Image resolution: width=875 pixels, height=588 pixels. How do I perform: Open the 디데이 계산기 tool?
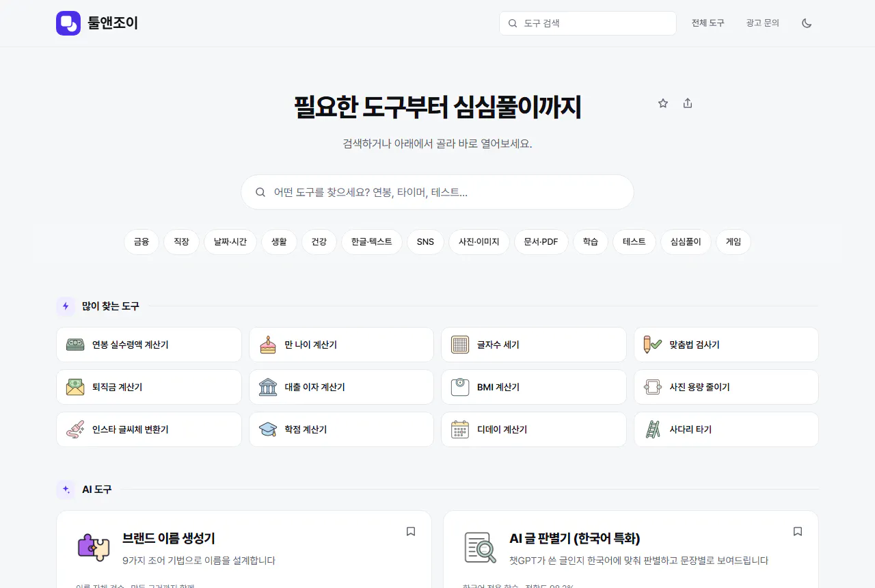534,429
